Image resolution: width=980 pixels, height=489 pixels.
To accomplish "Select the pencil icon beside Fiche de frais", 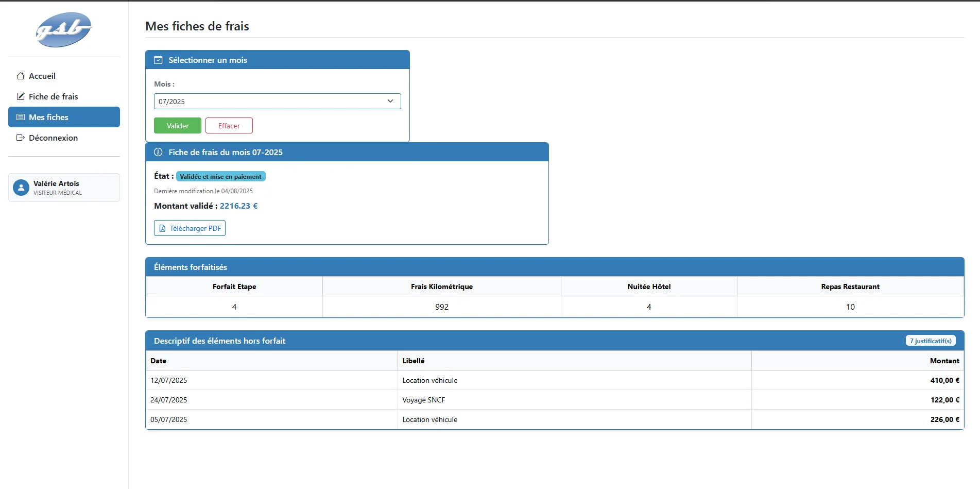I will 20,96.
